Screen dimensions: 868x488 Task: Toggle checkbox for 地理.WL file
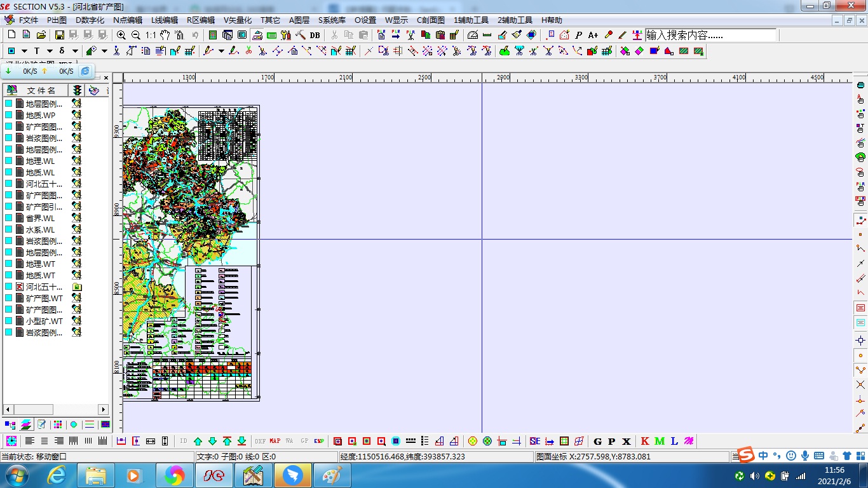pos(9,161)
